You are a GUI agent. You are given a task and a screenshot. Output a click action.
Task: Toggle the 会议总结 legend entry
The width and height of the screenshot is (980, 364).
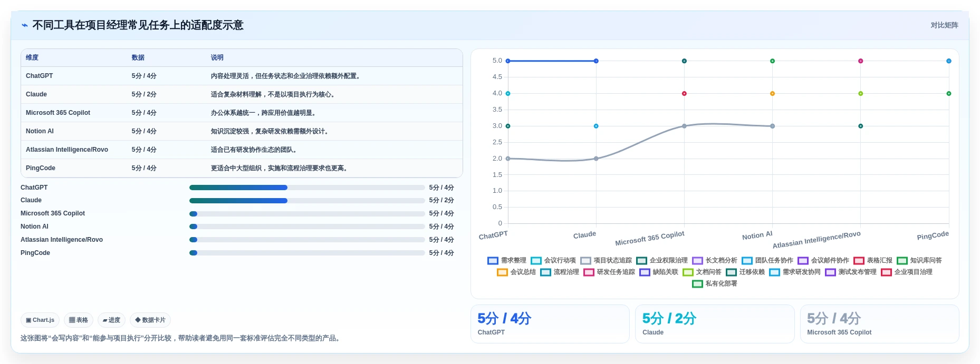click(x=516, y=272)
